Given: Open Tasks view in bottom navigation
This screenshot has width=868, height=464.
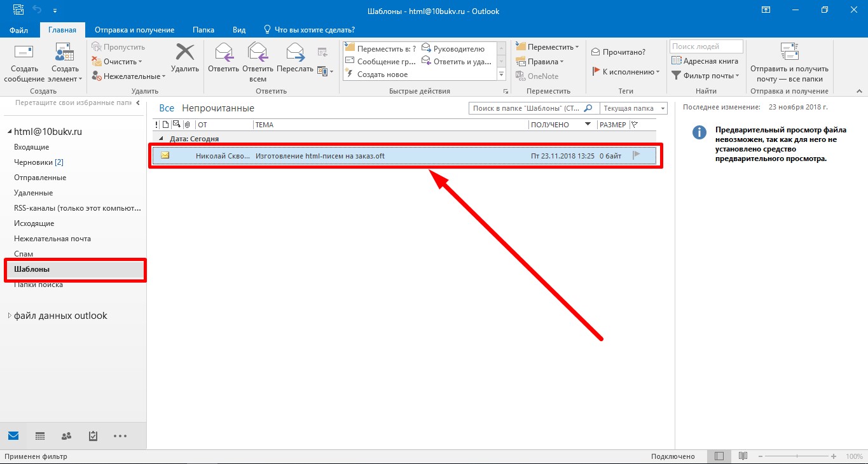Looking at the screenshot, I should pos(93,436).
